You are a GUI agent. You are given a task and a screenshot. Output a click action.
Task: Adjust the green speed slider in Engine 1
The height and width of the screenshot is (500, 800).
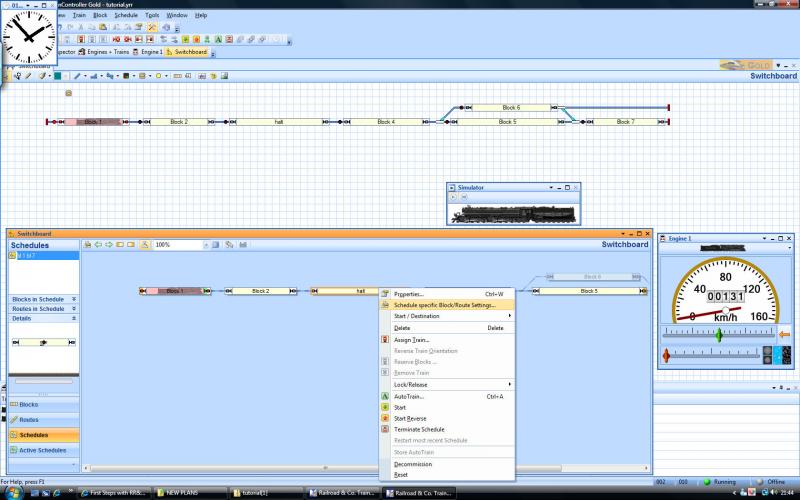pos(718,335)
